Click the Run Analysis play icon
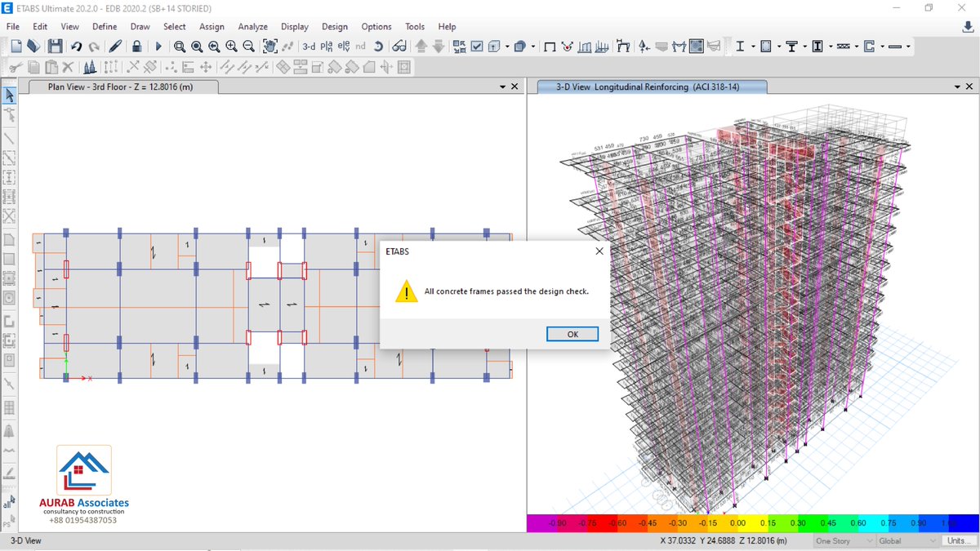 tap(158, 47)
